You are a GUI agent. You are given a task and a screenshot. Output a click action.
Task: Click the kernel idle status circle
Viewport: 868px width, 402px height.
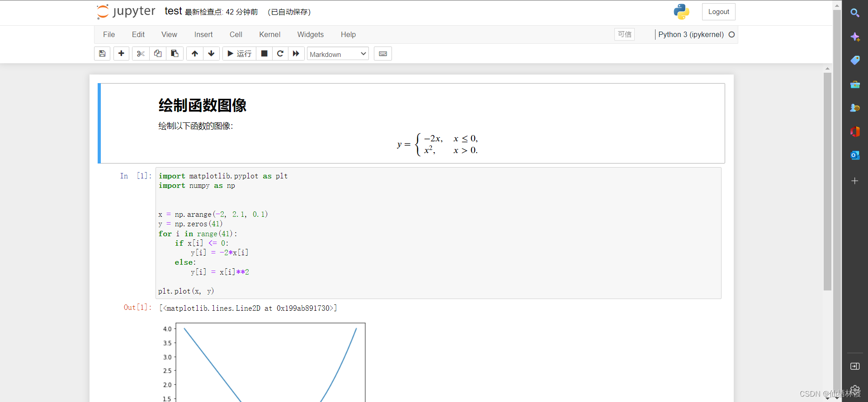tap(731, 35)
